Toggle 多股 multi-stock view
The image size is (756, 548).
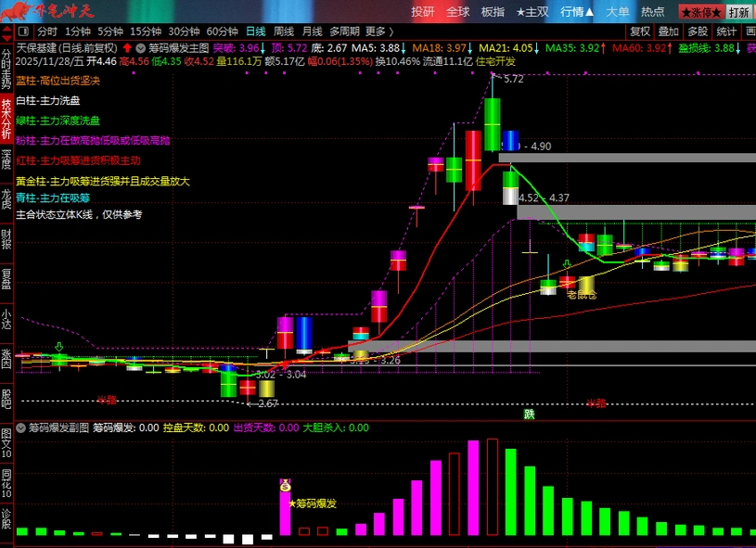pos(697,31)
